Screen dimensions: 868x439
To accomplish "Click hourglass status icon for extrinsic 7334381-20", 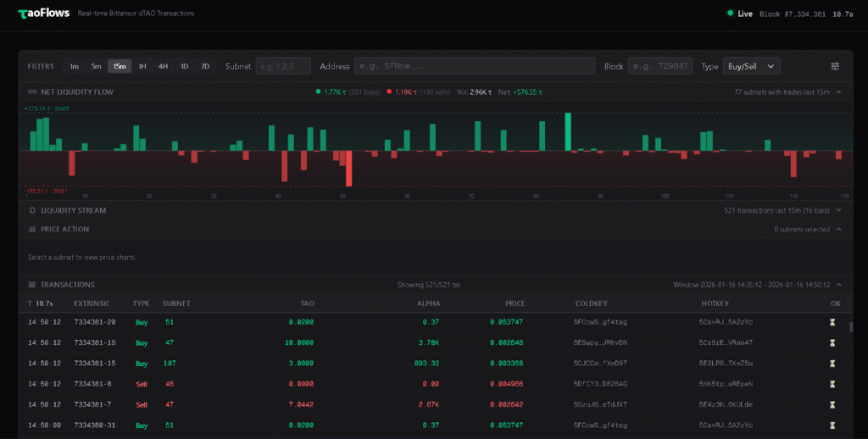I will pyautogui.click(x=832, y=322).
